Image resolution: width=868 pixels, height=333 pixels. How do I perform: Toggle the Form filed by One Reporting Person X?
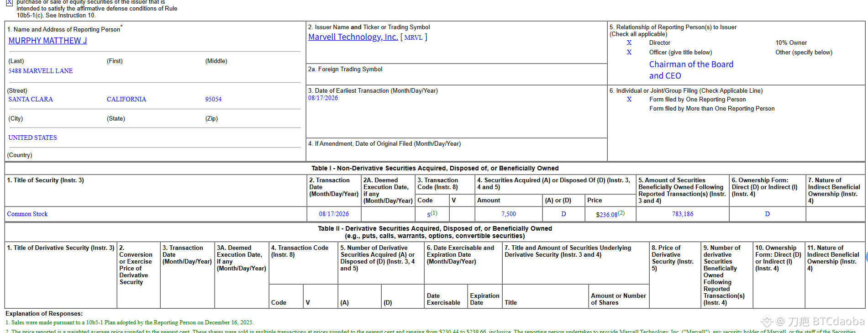[629, 99]
